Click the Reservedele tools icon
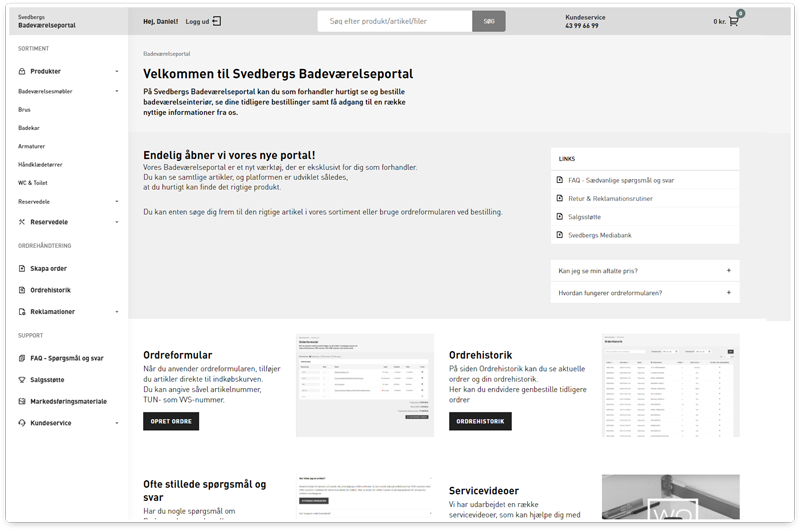The height and width of the screenshot is (530, 800). pos(21,222)
